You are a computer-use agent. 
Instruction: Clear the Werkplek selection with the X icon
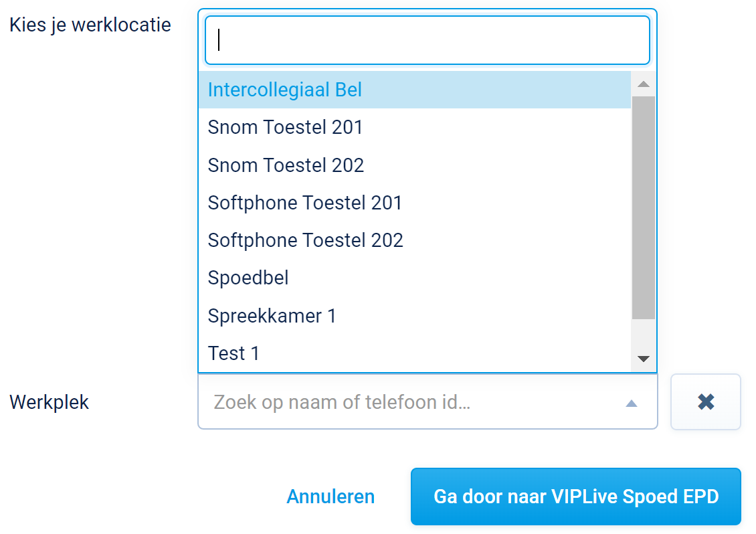(x=705, y=402)
